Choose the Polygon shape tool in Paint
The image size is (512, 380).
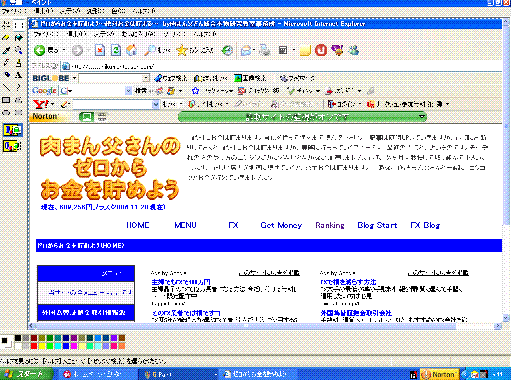19,100
